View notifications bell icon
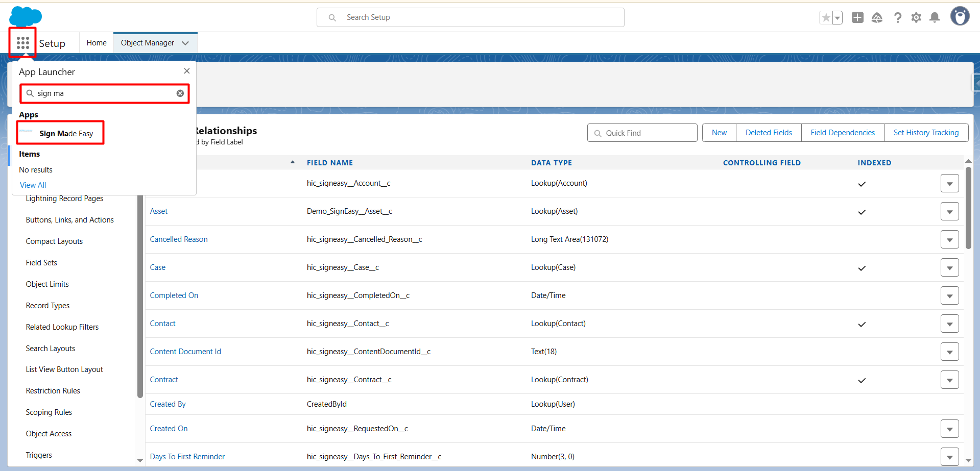The image size is (980, 471). (x=935, y=18)
